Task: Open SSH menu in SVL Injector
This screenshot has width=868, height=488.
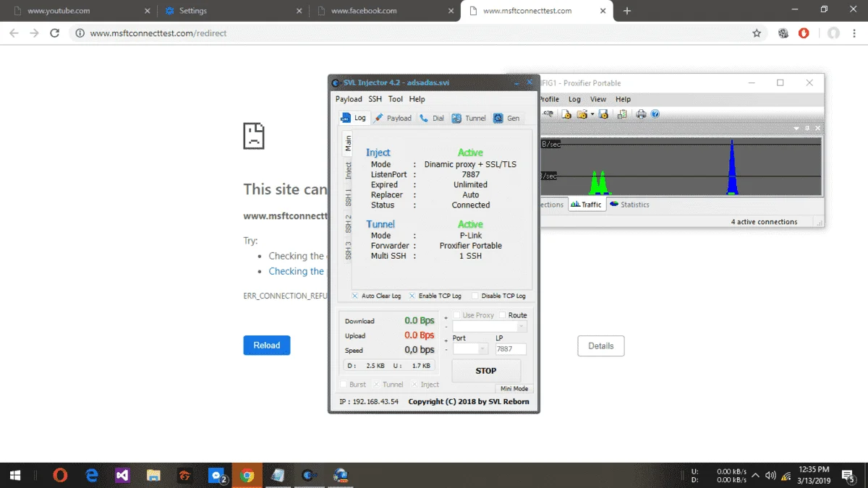Action: click(375, 99)
